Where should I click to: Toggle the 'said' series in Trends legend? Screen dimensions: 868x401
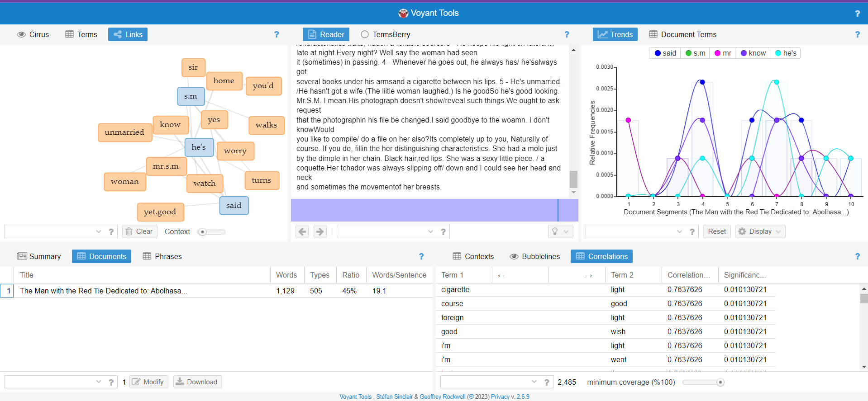(665, 53)
